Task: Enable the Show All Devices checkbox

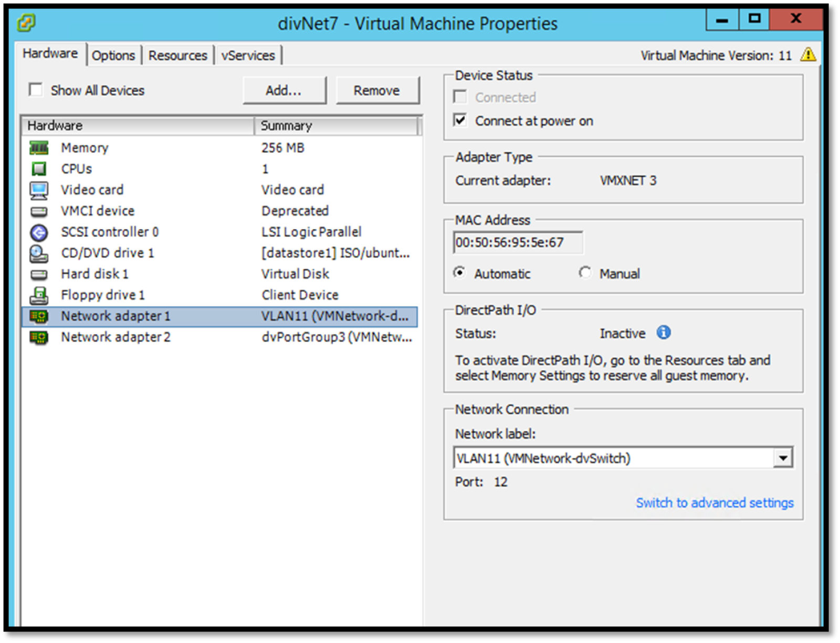Action: tap(35, 90)
